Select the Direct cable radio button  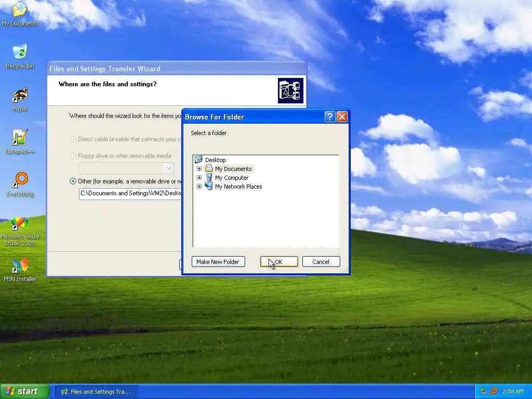(73, 139)
